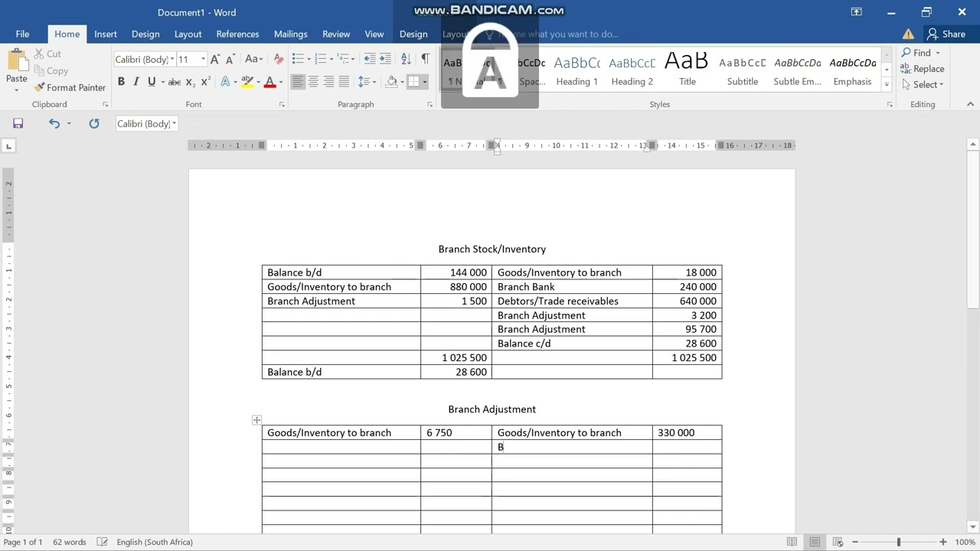Switch to the Mailings tab
This screenshot has height=551, width=980.
(291, 34)
